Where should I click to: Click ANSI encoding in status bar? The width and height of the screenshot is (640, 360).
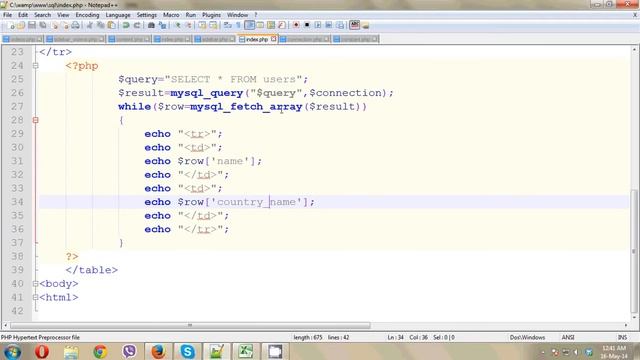(568, 337)
